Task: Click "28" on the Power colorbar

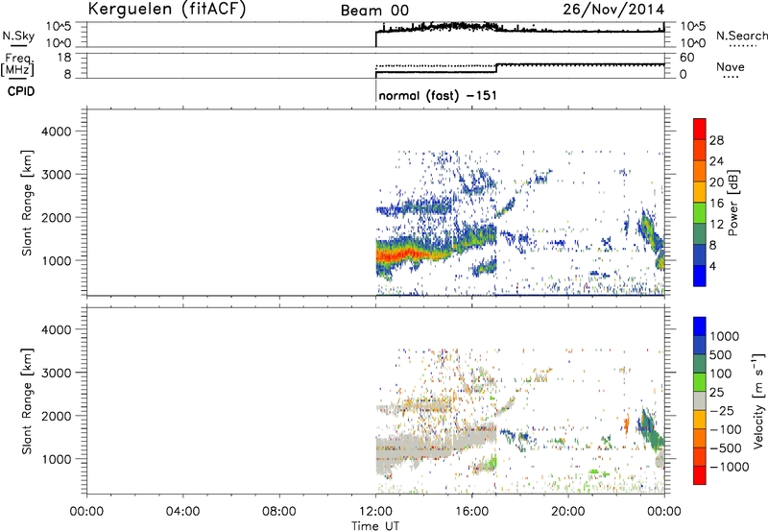Action: (716, 140)
